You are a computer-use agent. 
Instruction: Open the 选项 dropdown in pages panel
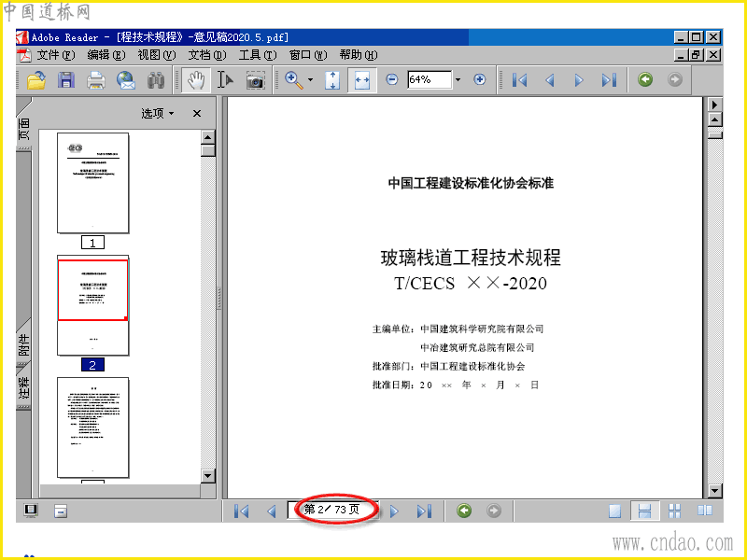point(157,113)
